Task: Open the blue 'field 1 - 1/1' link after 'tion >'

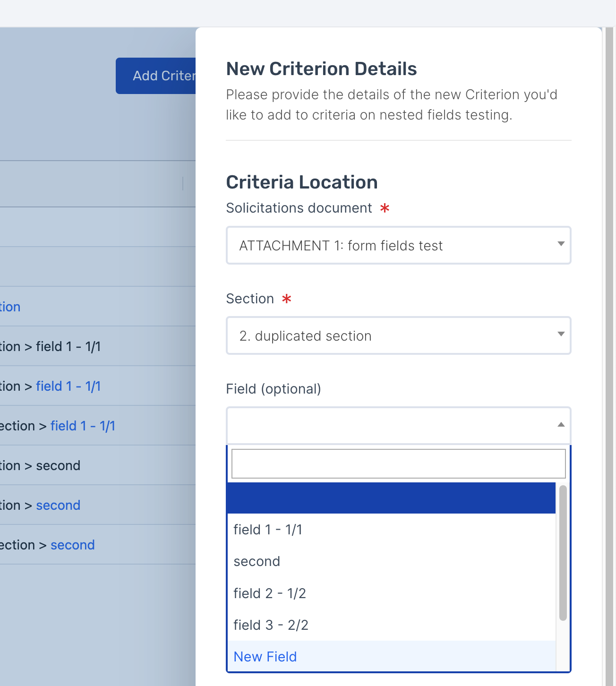Action: [68, 386]
